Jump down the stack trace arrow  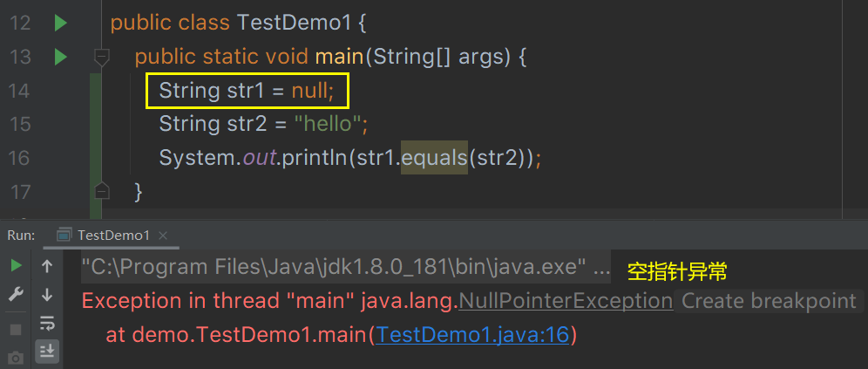pos(47,295)
